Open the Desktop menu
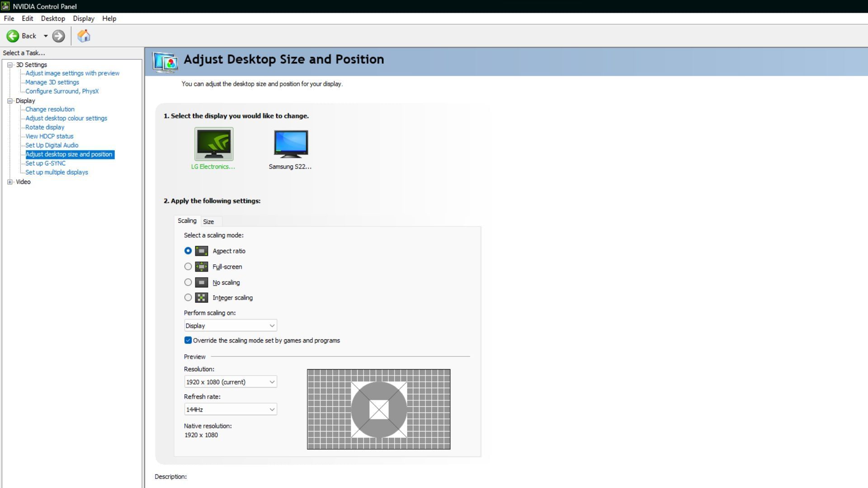This screenshot has width=868, height=488. coord(52,19)
